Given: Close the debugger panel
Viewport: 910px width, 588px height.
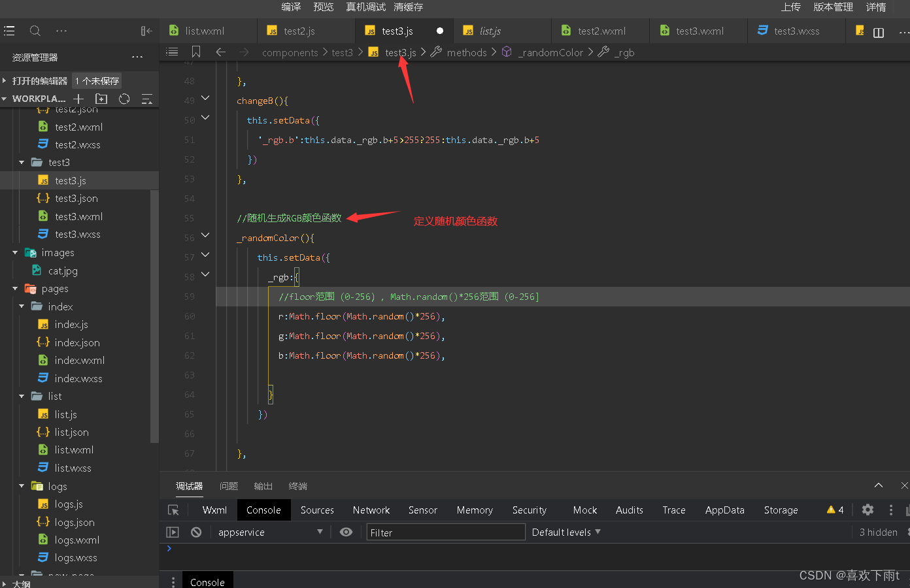Looking at the screenshot, I should [904, 485].
